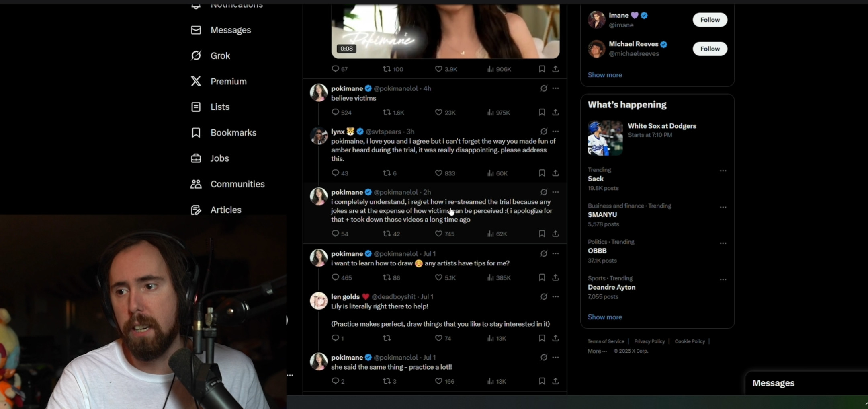View analytics on the 62K views post

pos(497,234)
